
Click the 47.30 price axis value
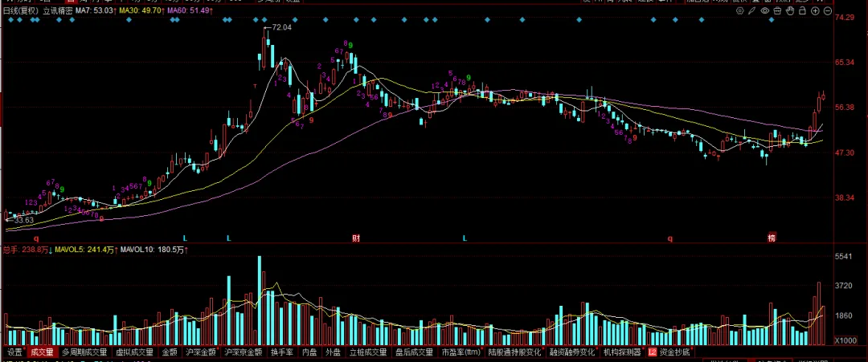(844, 152)
